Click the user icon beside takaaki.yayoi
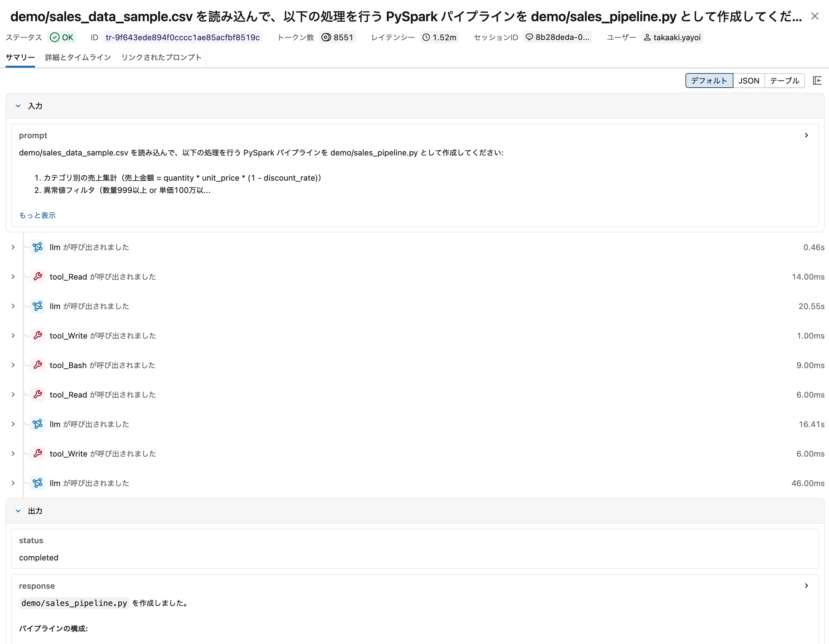This screenshot has height=644, width=829. (647, 37)
